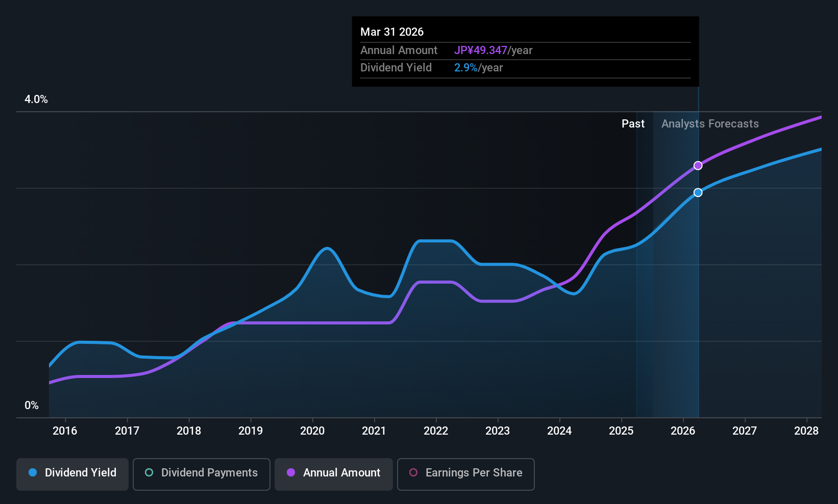Click the JP¥49.347 annual amount value
Image resolution: width=838 pixels, height=504 pixels.
tap(481, 50)
